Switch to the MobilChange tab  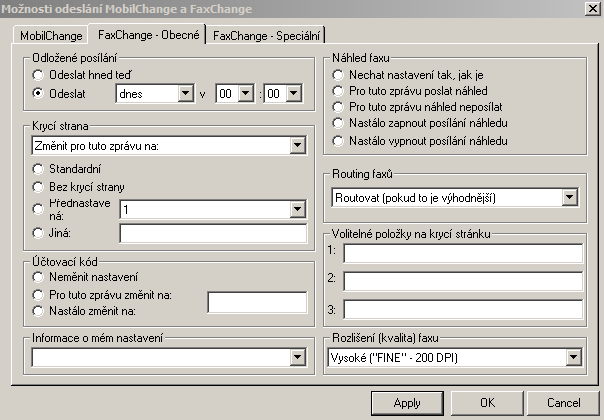(x=51, y=36)
